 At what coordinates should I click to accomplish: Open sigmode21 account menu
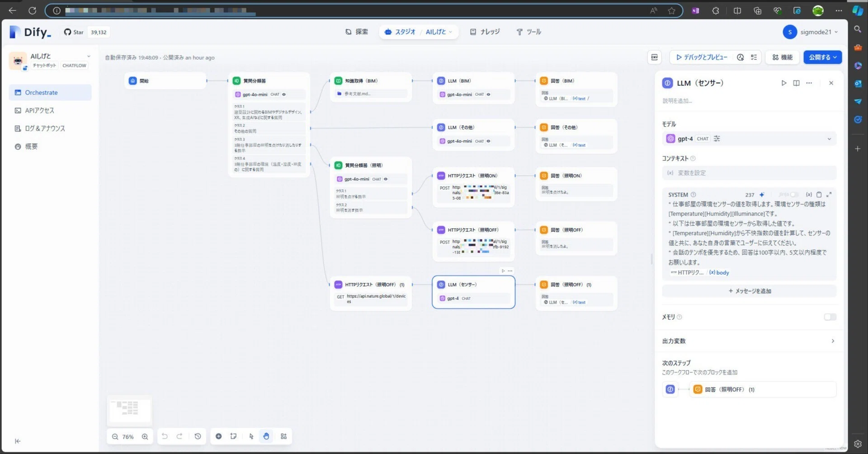(811, 32)
